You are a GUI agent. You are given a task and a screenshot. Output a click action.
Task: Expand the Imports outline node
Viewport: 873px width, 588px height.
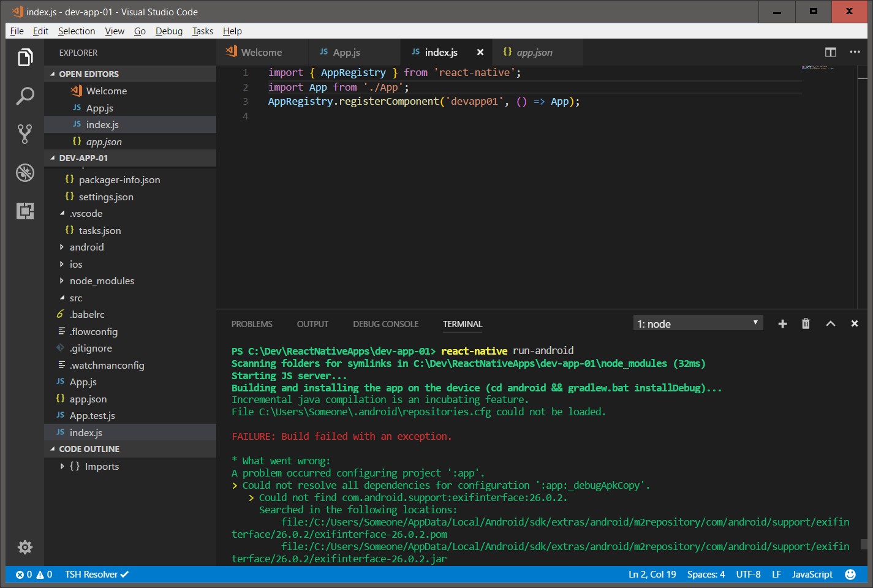coord(62,467)
